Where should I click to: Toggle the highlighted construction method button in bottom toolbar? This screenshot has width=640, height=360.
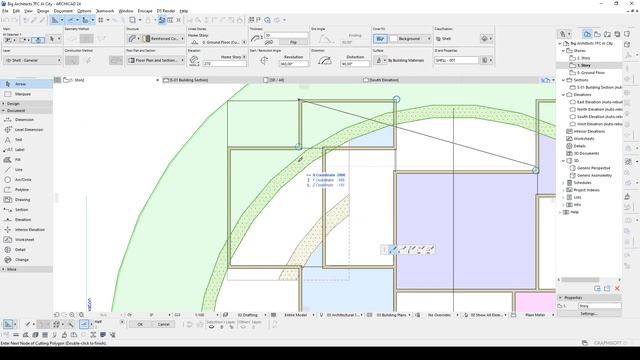coord(84,324)
